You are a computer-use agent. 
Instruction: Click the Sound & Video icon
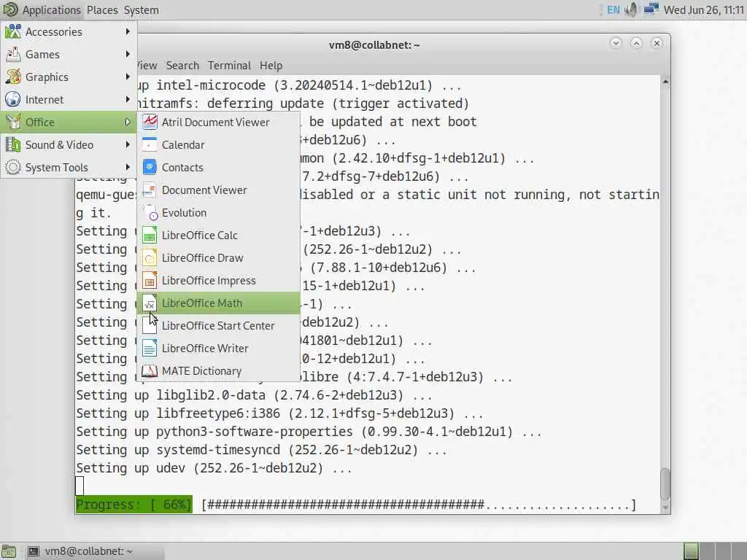13,145
